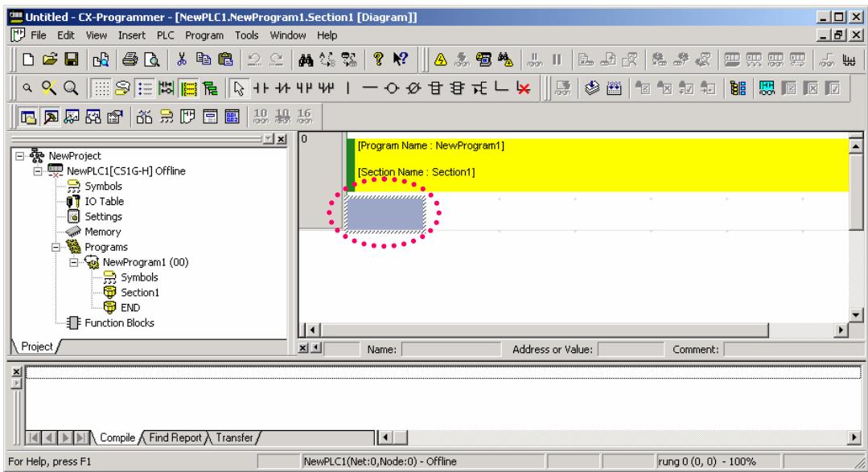The height and width of the screenshot is (472, 868).
Task: Toggle Show Comments tag icon
Action: (x=122, y=88)
